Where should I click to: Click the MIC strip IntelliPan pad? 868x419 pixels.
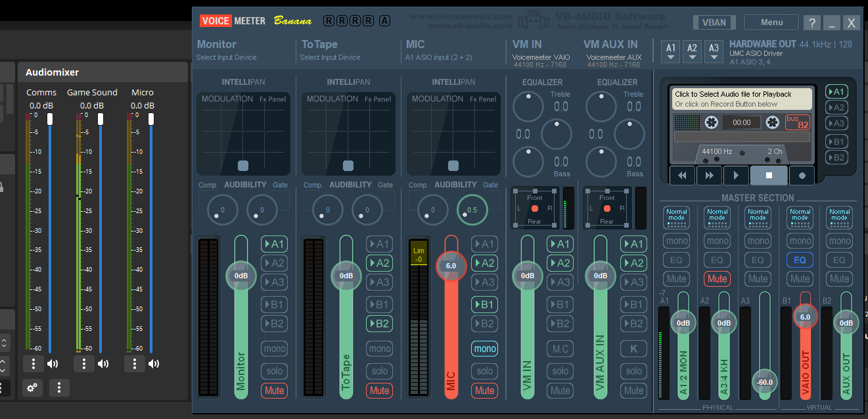(x=453, y=134)
